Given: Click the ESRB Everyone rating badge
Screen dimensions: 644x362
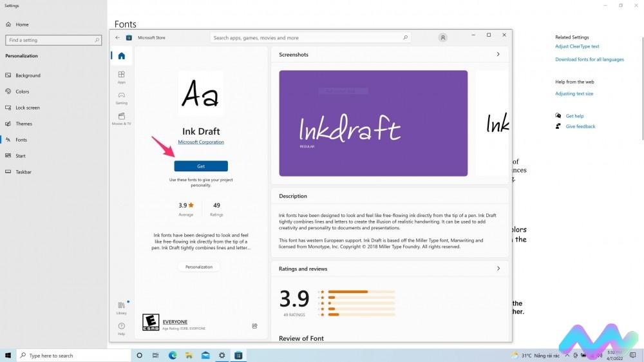Looking at the screenshot, I should click(x=151, y=322).
